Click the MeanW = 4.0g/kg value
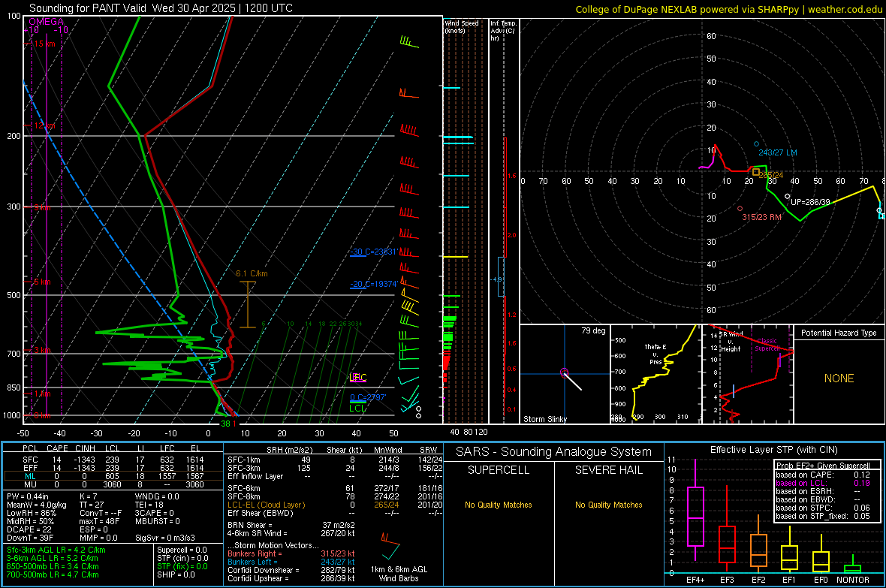 click(x=36, y=505)
